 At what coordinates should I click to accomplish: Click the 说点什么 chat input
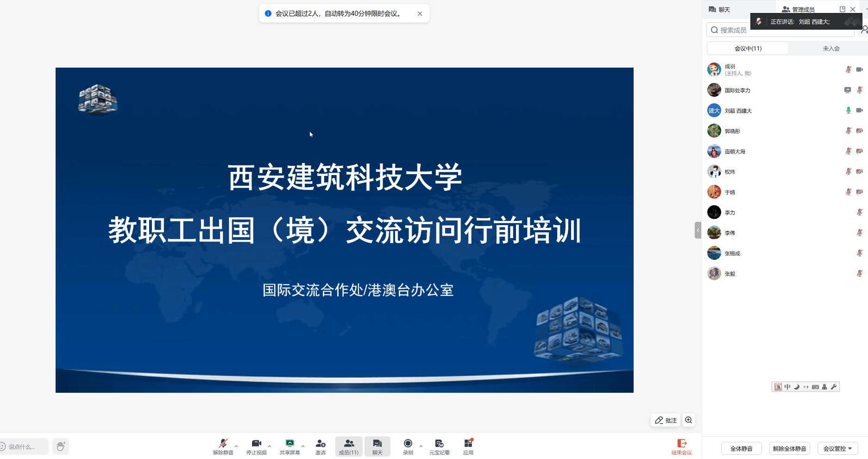point(23,446)
